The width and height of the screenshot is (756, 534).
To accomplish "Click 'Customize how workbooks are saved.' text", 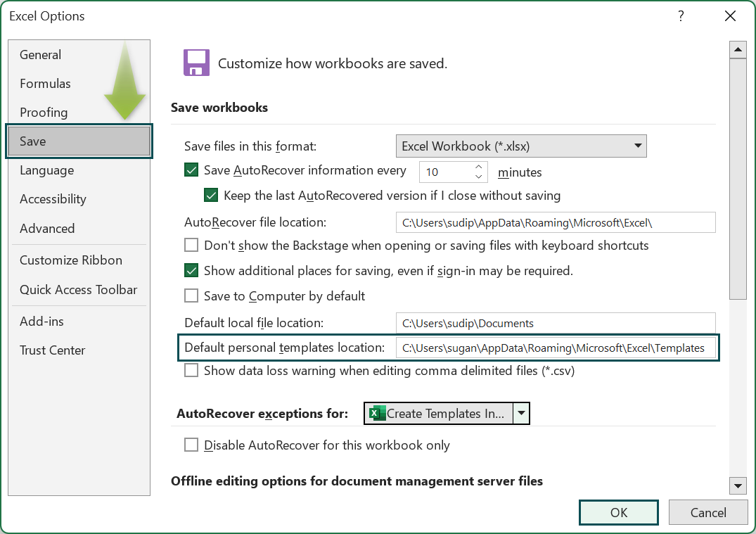I will pyautogui.click(x=333, y=64).
